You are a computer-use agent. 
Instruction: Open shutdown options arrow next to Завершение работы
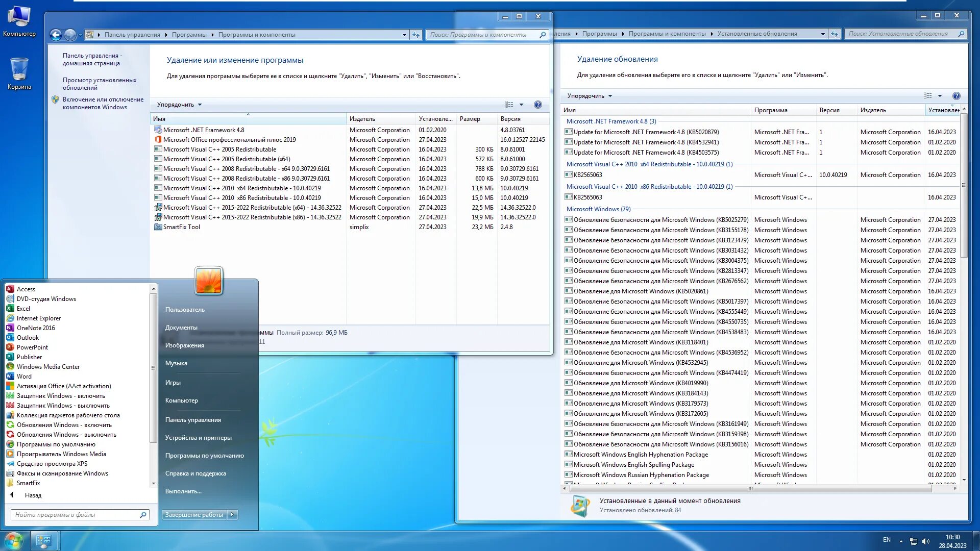tap(232, 515)
